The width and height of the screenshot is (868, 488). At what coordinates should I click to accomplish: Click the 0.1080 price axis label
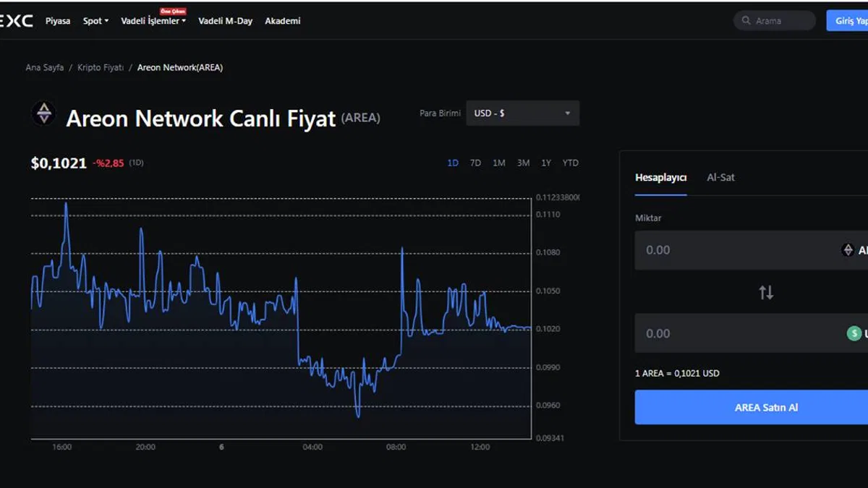point(548,253)
